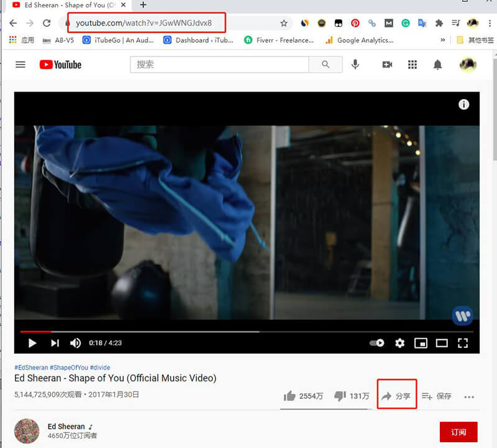This screenshot has height=448, width=497.
Task: Start voice search with the microphone
Action: point(355,65)
